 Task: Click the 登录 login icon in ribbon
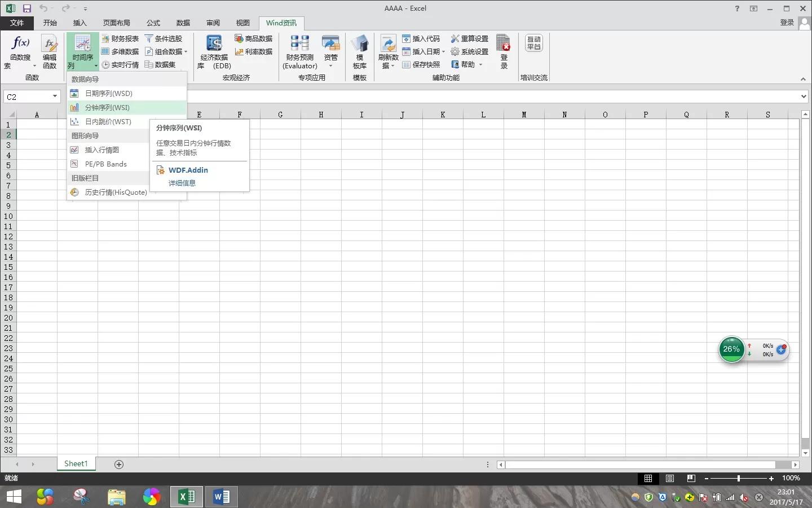point(504,52)
